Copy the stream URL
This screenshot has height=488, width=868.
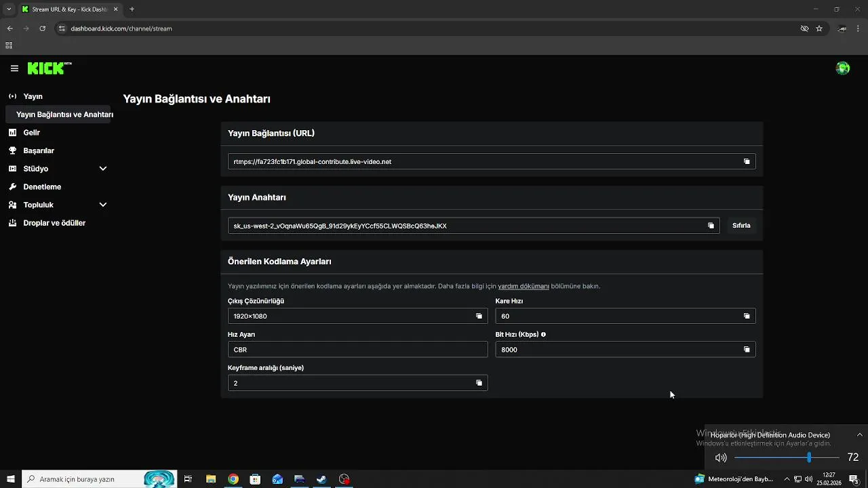coord(747,161)
